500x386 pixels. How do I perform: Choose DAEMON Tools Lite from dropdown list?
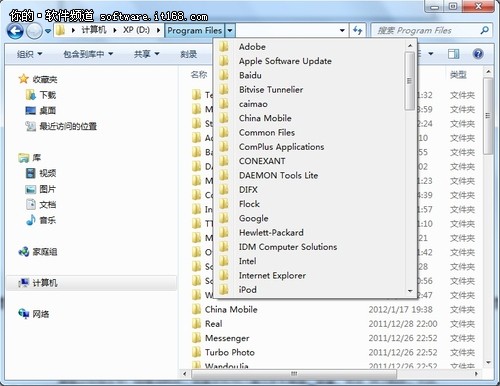309,176
